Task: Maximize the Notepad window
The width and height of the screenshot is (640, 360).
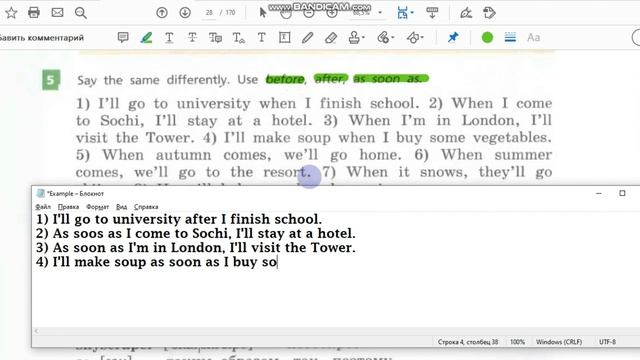Action: click(622, 193)
